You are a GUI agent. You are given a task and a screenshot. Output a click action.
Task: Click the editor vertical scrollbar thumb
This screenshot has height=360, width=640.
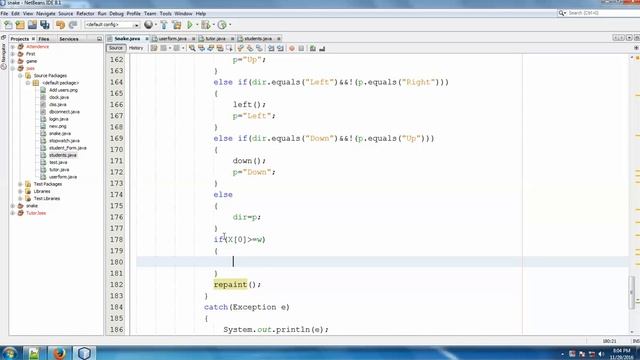click(632, 292)
